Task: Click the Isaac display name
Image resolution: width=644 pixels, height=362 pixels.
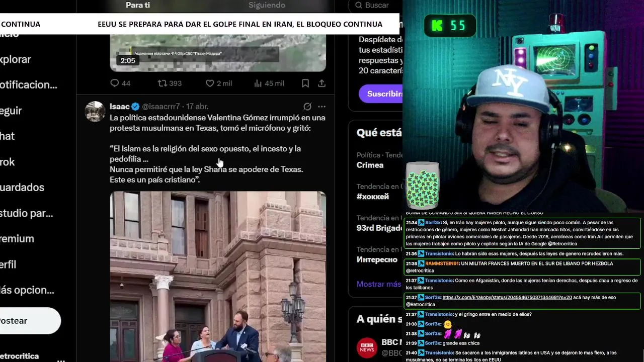Action: point(119,107)
